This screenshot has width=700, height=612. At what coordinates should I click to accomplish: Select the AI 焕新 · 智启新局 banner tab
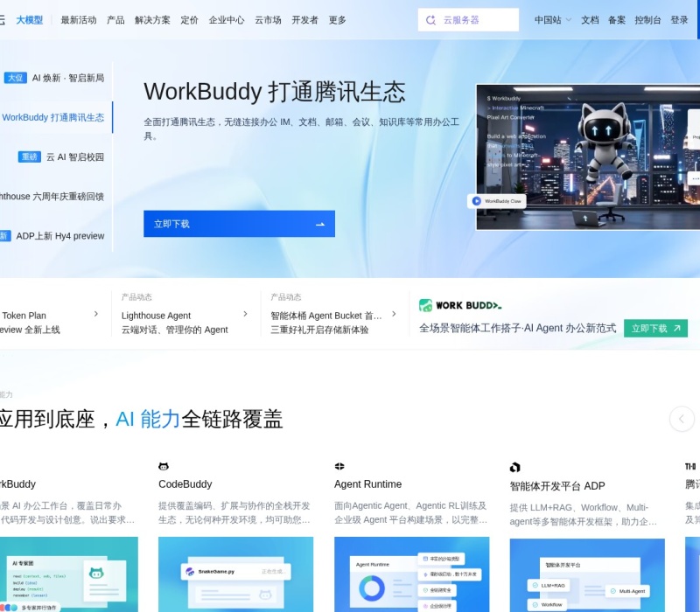[x=54, y=78]
